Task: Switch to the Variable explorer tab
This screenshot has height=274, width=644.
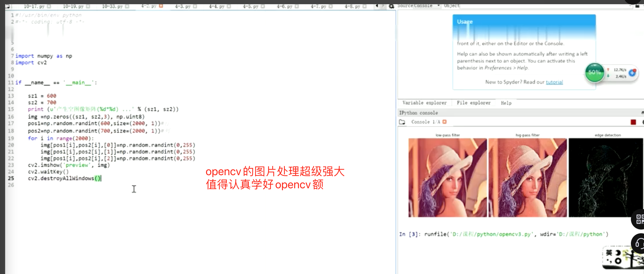Action: click(424, 103)
